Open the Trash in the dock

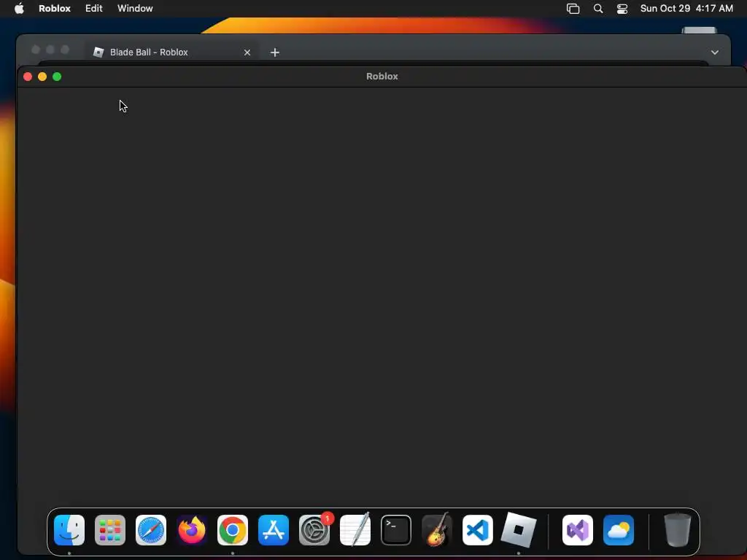(677, 530)
